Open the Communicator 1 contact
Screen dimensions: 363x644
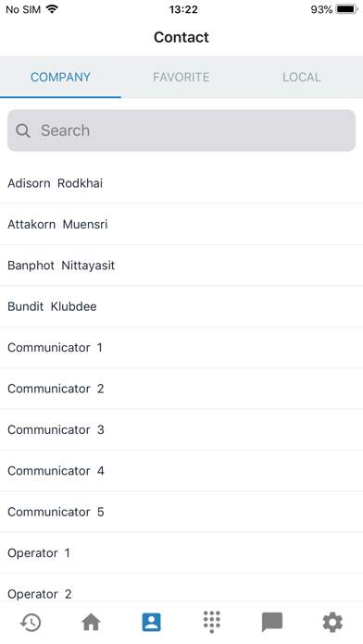coord(181,348)
